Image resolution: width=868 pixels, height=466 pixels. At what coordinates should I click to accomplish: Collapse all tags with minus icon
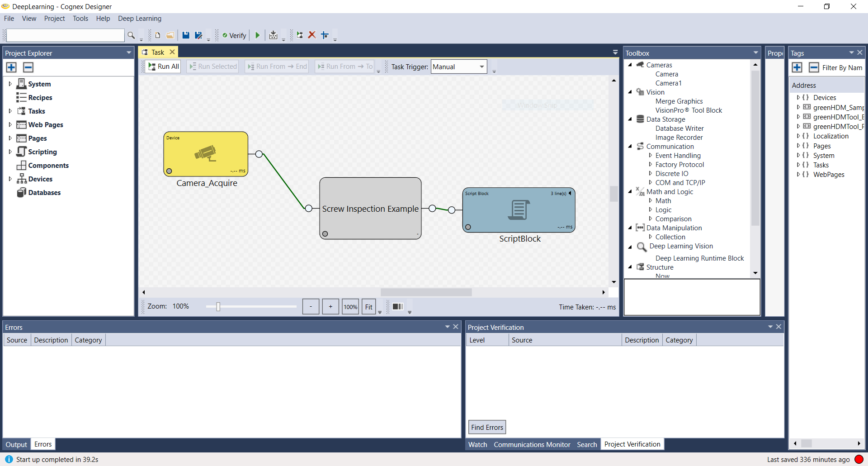(x=813, y=67)
